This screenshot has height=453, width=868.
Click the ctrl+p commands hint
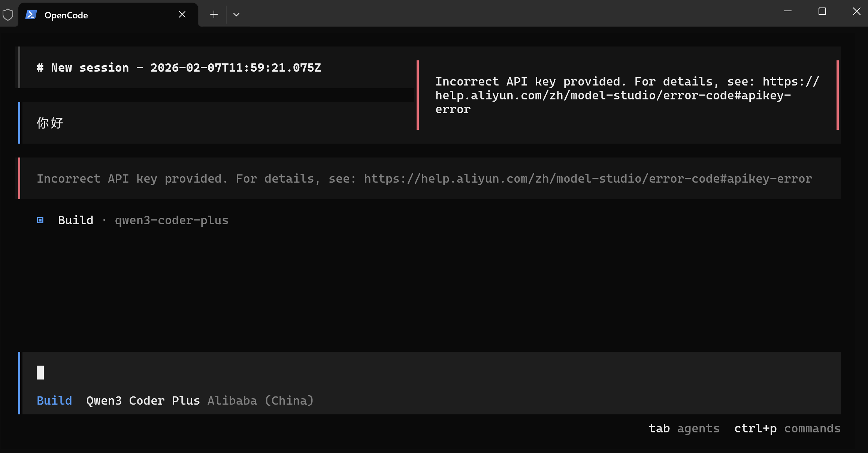787,429
